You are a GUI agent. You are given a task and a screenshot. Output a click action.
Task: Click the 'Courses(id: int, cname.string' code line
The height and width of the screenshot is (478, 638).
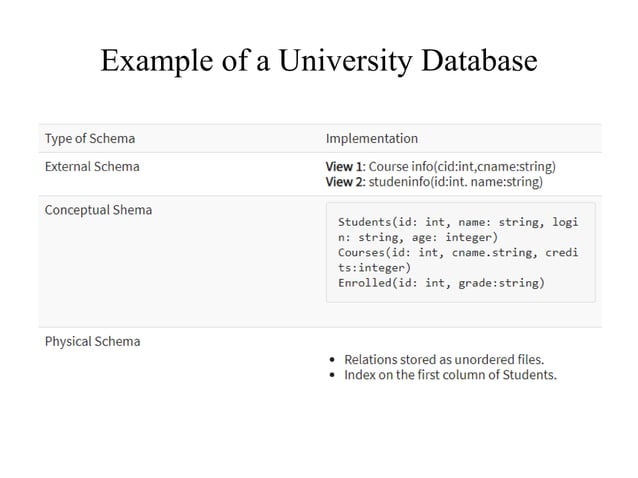tap(458, 253)
